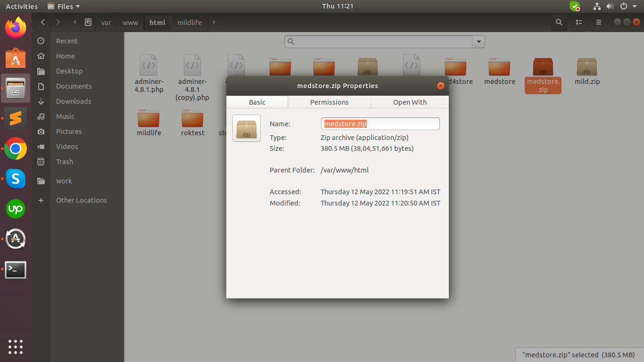Screen dimensions: 644x362
Task: Open the hamburger menu in Files
Action: (599, 22)
